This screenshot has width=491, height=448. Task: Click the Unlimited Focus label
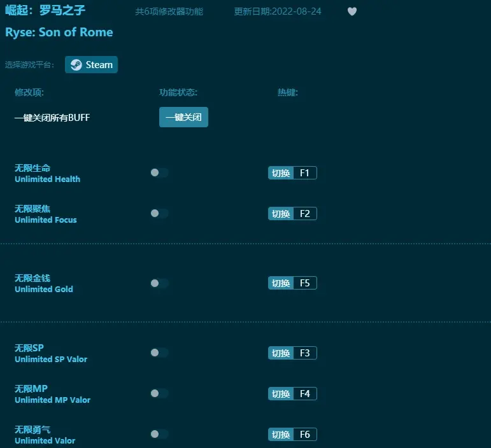click(x=46, y=220)
